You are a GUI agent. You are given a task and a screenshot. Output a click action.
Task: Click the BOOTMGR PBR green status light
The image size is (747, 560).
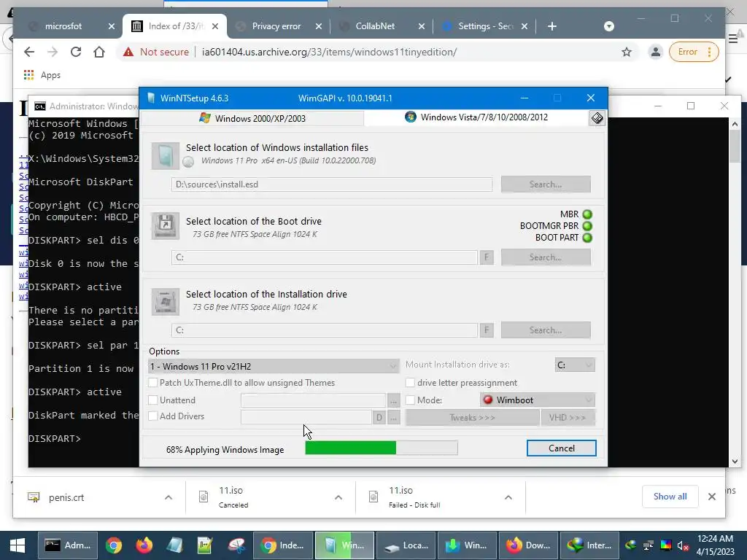tap(587, 226)
